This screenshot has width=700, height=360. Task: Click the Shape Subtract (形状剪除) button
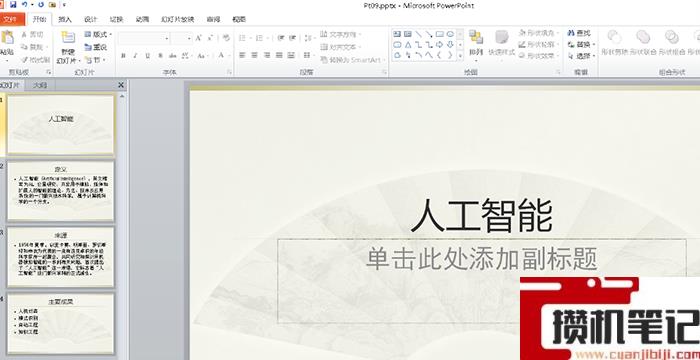pos(615,43)
